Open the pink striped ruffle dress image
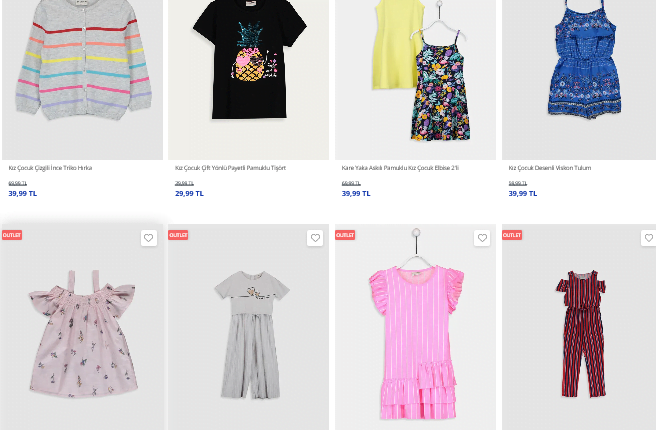Screen dimensions: 656x430 pyautogui.click(x=415, y=327)
